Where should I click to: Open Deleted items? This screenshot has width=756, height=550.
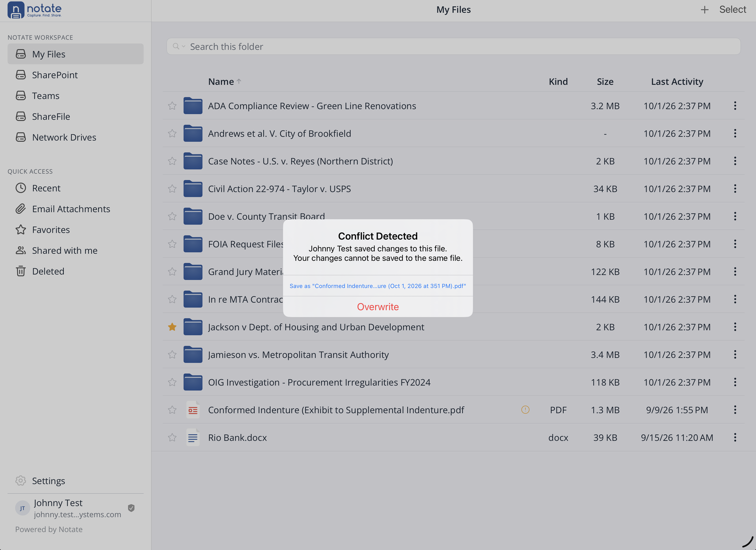pyautogui.click(x=76, y=271)
